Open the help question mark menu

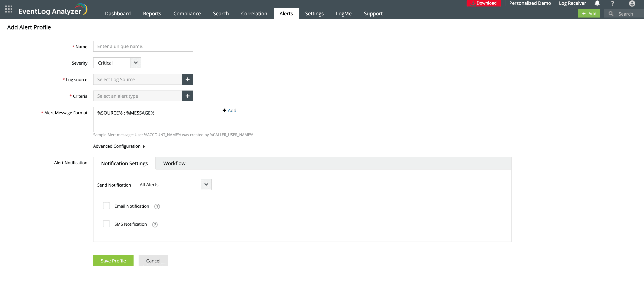(612, 4)
